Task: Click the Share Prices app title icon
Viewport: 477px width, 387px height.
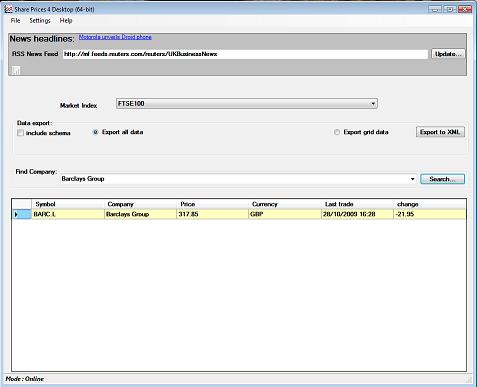Action: tap(8, 9)
